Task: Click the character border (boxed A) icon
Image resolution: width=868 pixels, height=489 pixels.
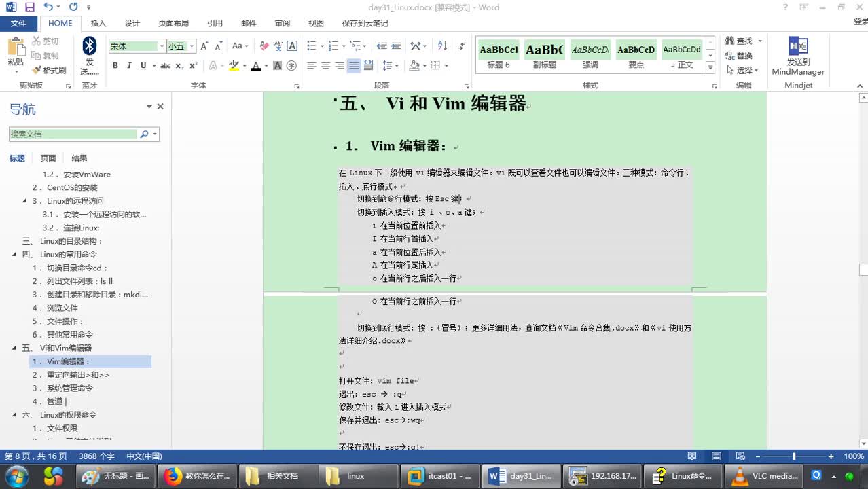Action: pos(292,46)
